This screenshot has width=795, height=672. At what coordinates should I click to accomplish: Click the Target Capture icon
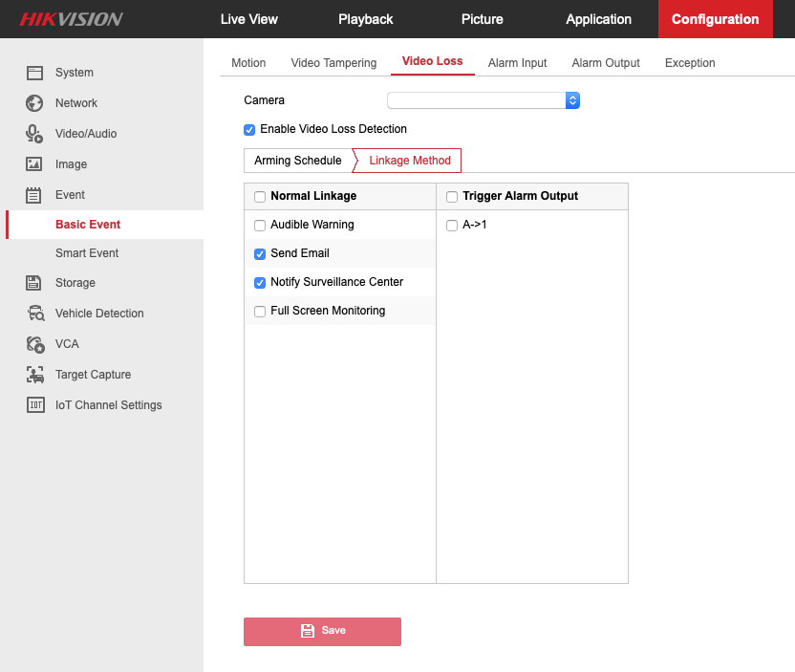pyautogui.click(x=34, y=375)
